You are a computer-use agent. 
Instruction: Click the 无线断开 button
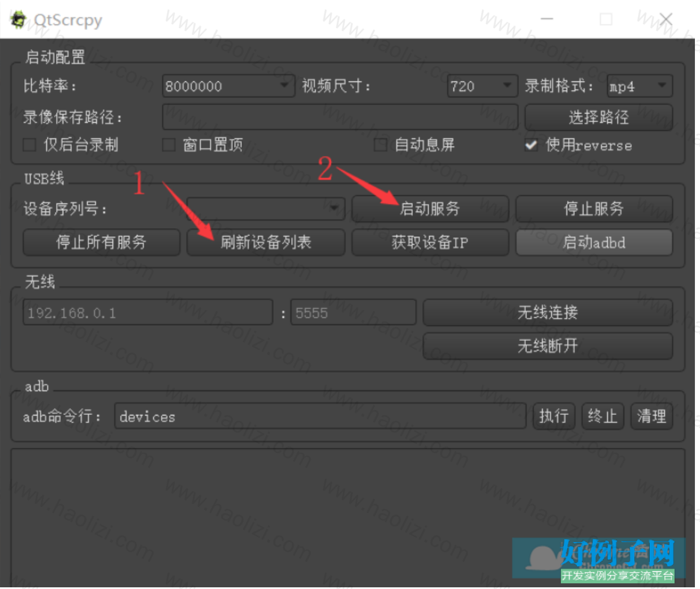click(x=548, y=345)
